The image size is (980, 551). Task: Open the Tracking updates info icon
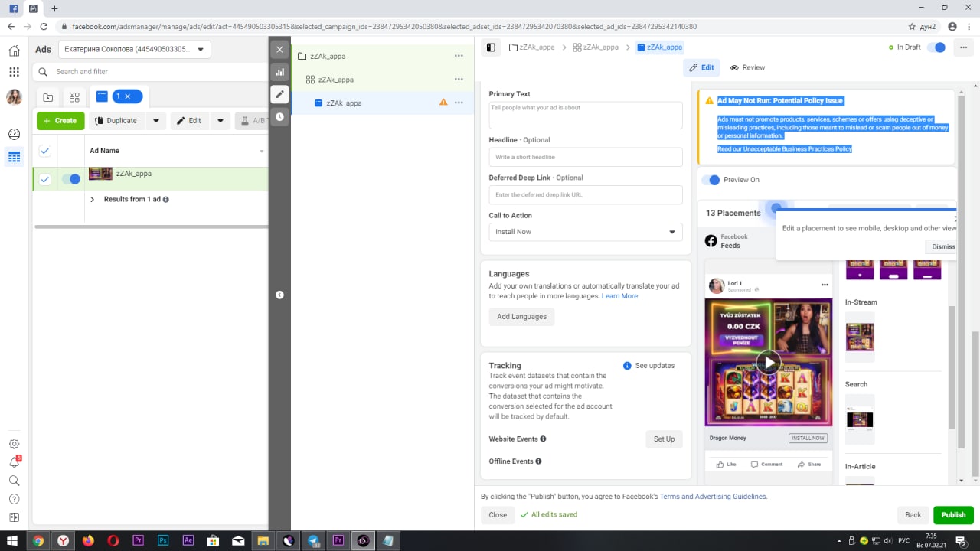pyautogui.click(x=627, y=366)
